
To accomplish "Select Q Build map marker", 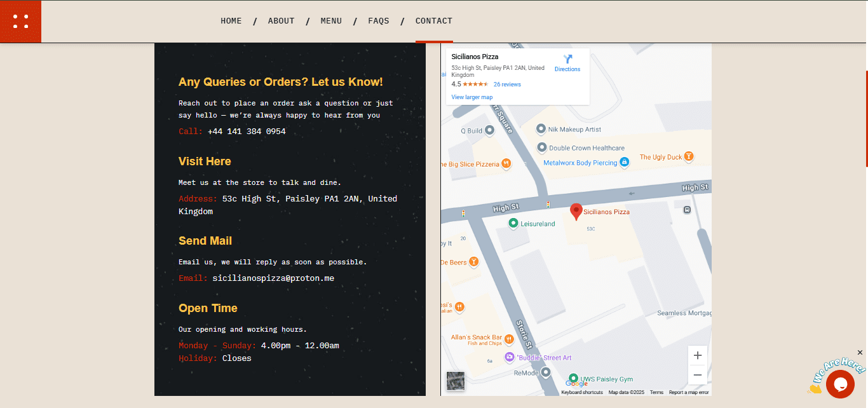I will (x=489, y=130).
